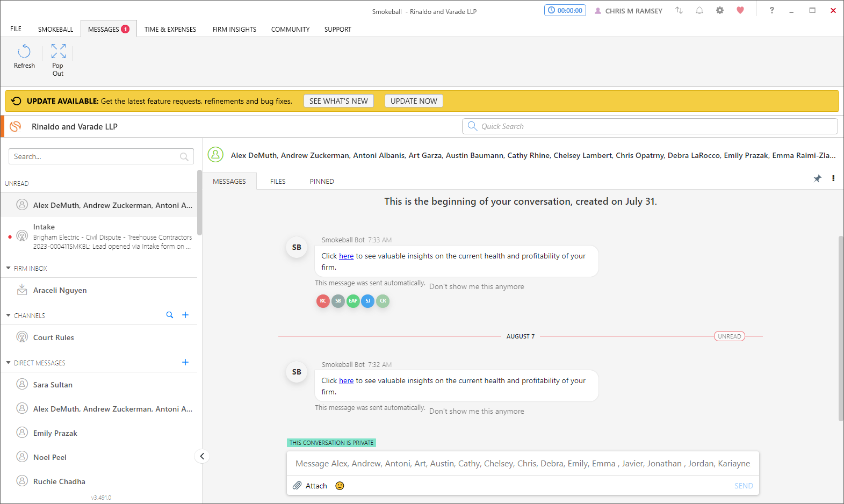Viewport: 844px width, 504px height.
Task: Click the SB avatar on the 7:32 AM message
Action: (297, 372)
